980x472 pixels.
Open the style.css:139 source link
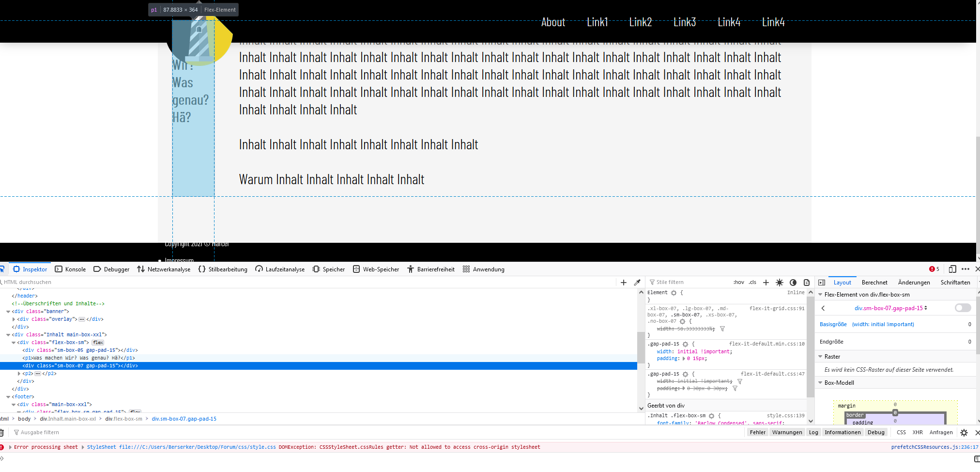[785, 416]
